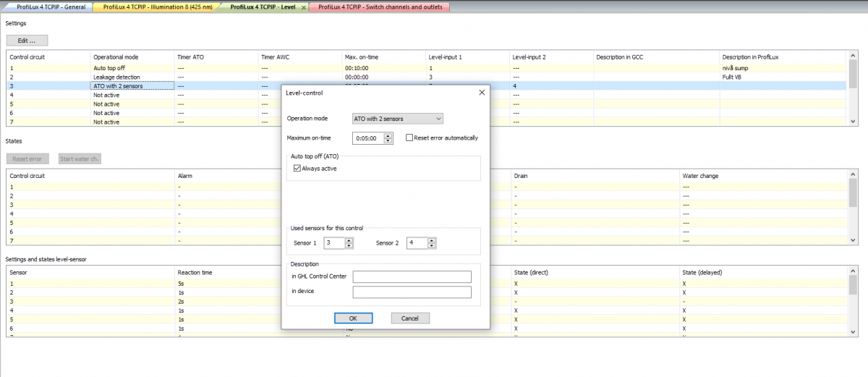Viewport: 868px width, 377px height.
Task: Increase Maximum on-time with up arrow
Action: 388,135
